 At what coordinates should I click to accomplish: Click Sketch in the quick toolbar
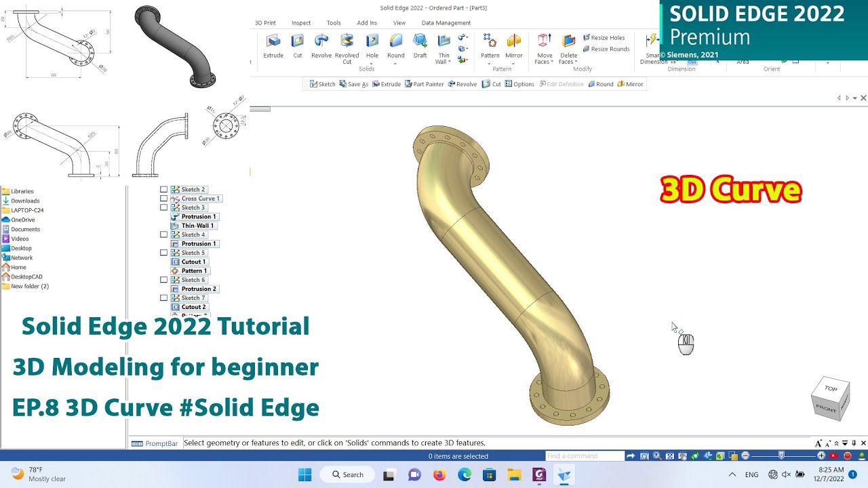[x=322, y=84]
